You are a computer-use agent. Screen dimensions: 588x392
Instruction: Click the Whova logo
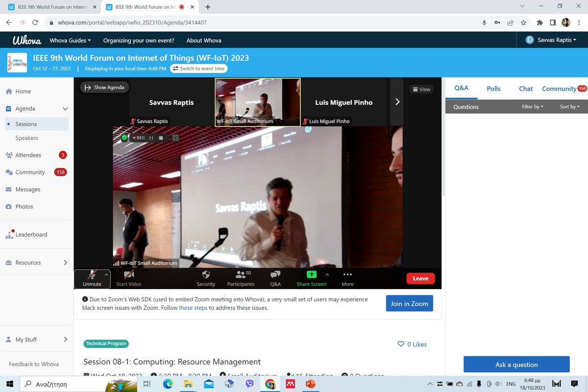pos(26,40)
